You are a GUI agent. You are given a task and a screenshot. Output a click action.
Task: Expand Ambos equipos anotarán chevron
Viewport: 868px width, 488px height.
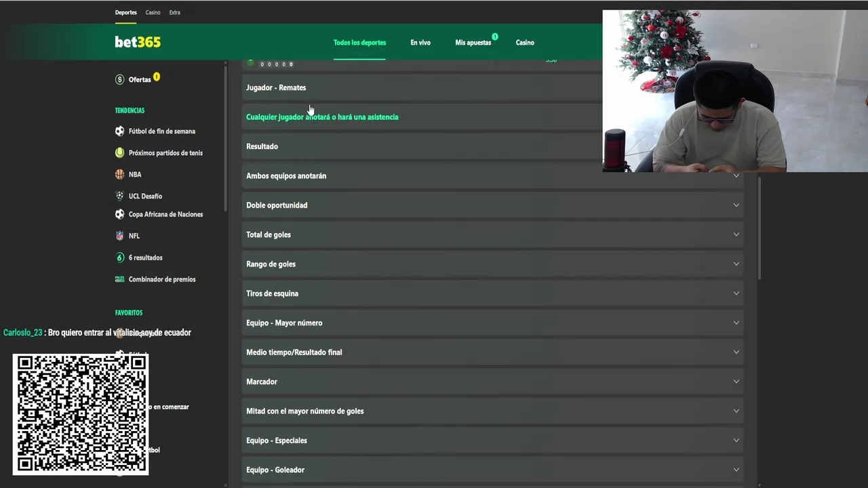(x=736, y=176)
